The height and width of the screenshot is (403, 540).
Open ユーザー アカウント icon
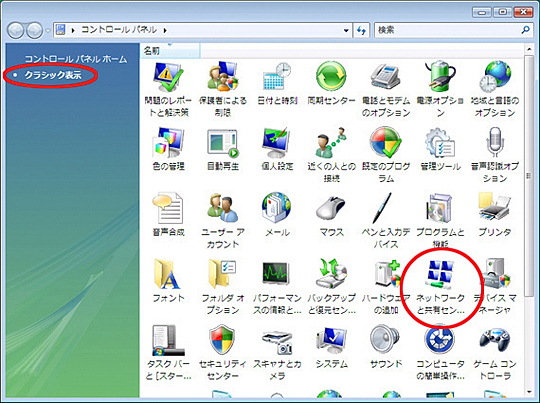click(222, 208)
